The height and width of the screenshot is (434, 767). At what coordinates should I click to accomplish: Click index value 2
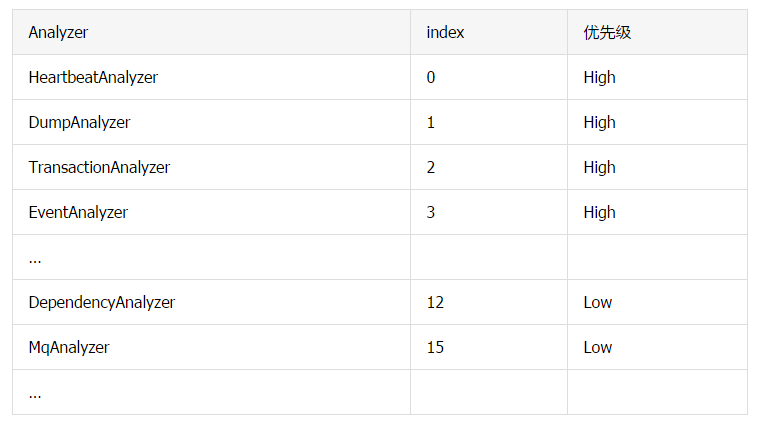click(x=431, y=167)
